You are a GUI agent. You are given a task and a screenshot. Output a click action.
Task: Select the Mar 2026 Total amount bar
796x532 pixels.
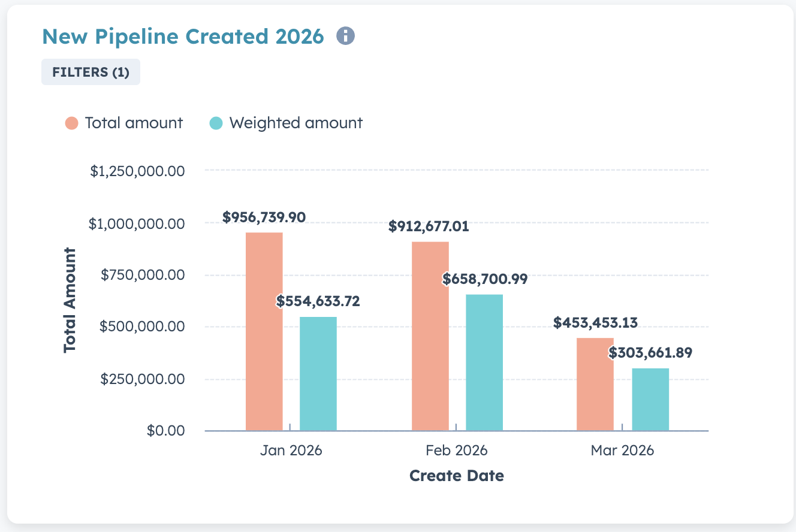595,384
